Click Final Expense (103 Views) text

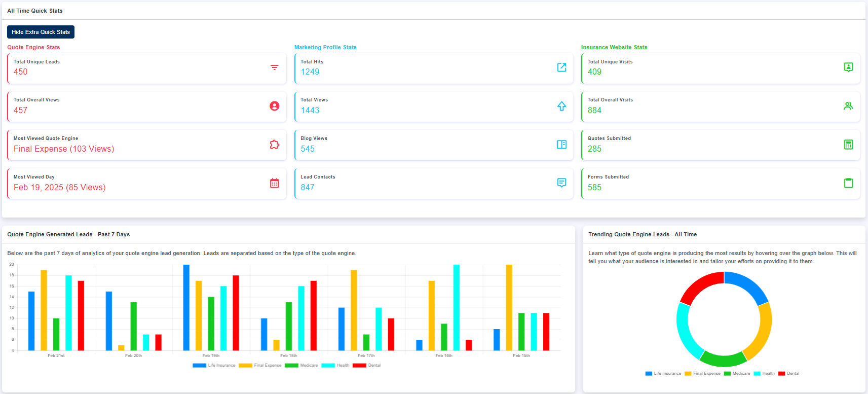(x=64, y=149)
